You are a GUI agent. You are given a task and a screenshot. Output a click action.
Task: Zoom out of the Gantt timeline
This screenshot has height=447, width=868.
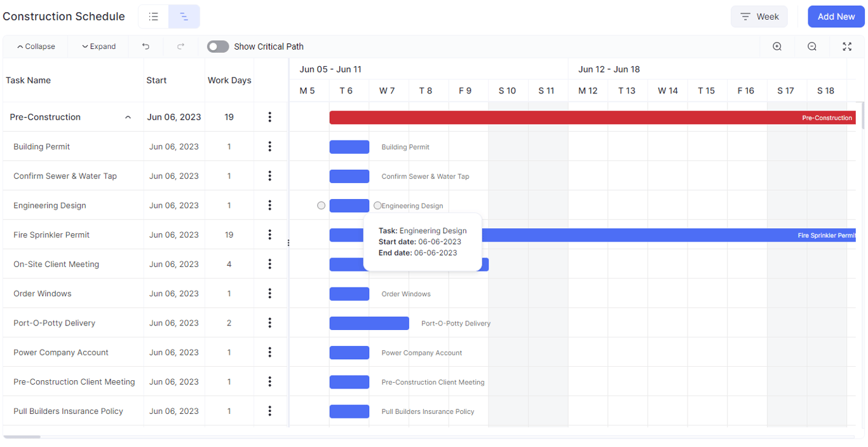point(812,46)
